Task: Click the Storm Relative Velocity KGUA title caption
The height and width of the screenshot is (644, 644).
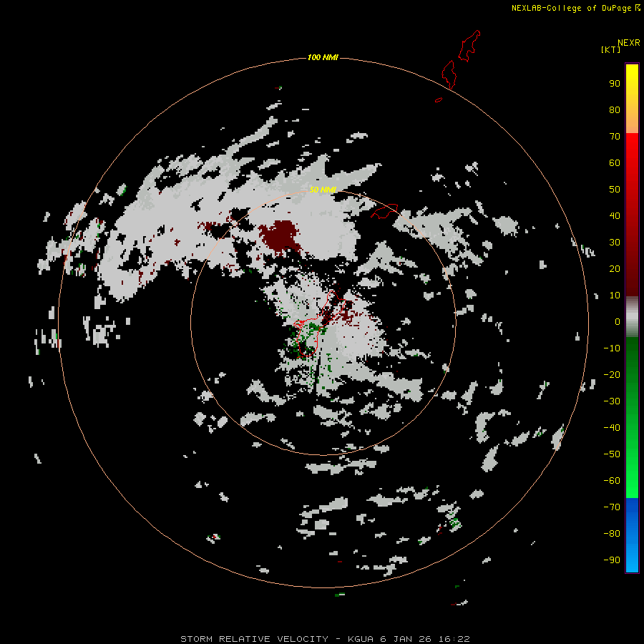Action: point(325,639)
